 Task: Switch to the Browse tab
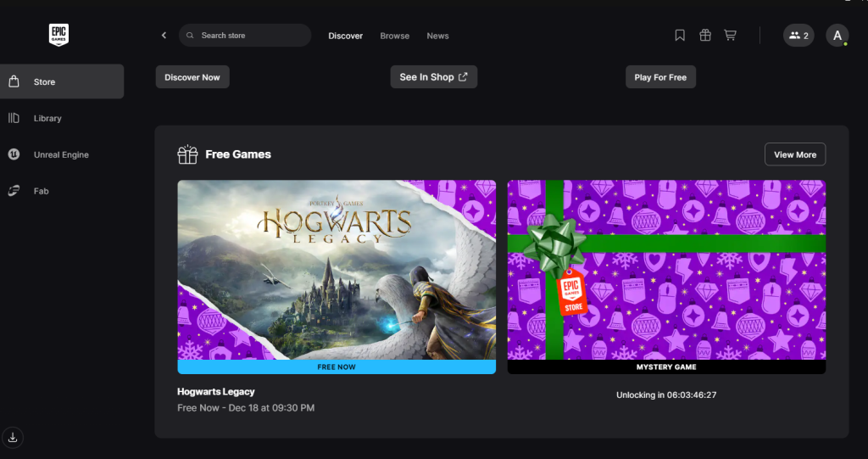[x=395, y=36]
